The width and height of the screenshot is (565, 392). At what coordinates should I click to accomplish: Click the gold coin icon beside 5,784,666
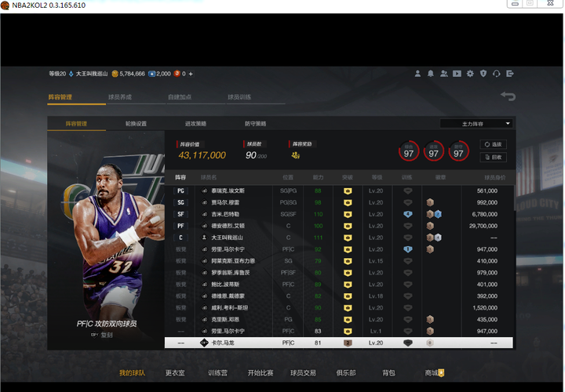tap(115, 74)
